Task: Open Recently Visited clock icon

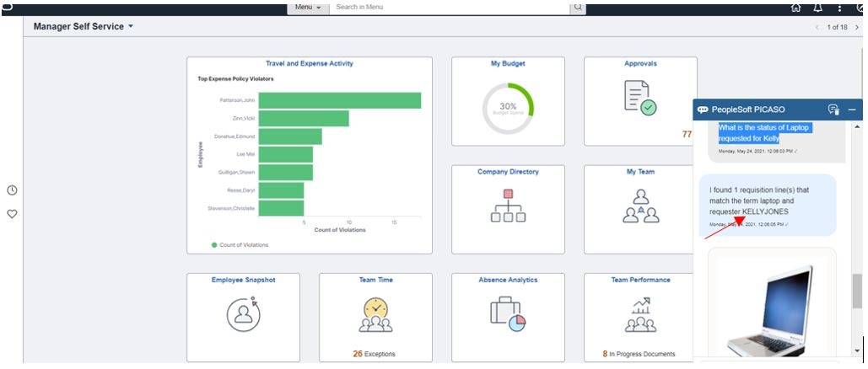Action: (12, 190)
